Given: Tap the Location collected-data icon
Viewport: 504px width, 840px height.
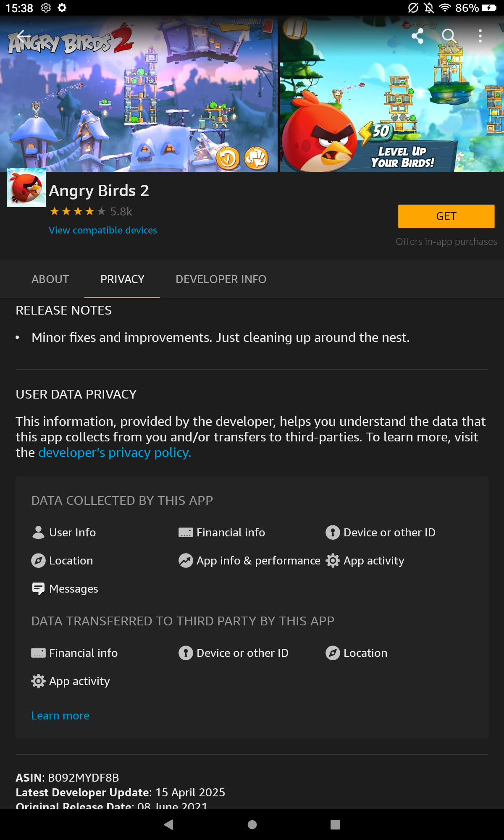Looking at the screenshot, I should (38, 560).
